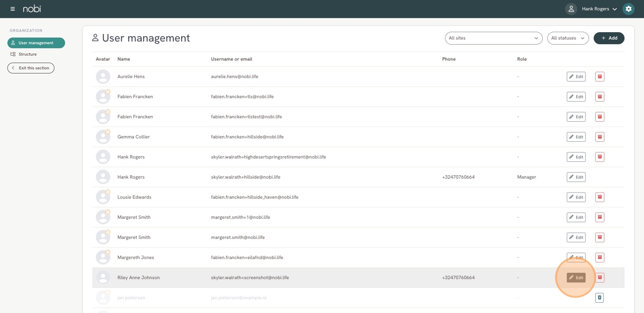Click Aurelie Hens avatar thumbnail
Image resolution: width=644 pixels, height=313 pixels.
click(103, 76)
